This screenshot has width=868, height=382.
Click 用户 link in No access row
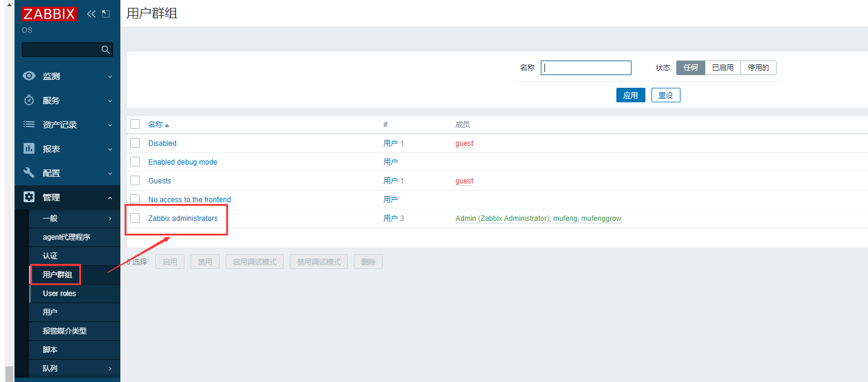(391, 200)
